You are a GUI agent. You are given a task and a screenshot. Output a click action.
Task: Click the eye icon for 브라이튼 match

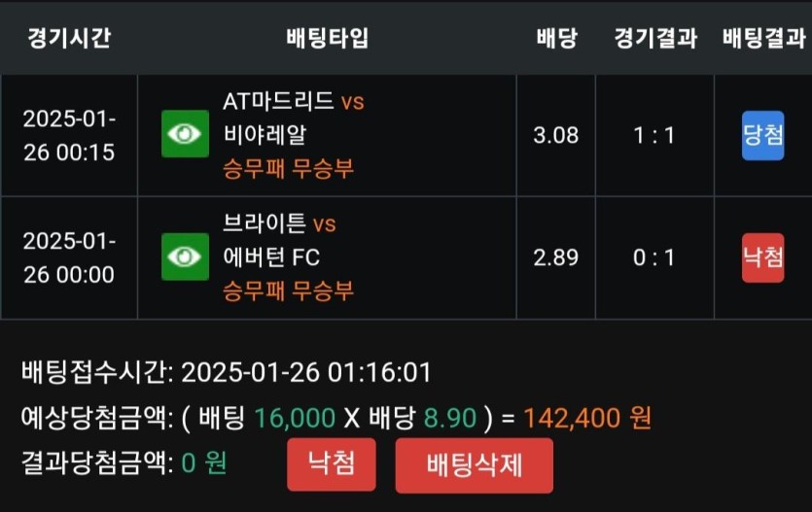pyautogui.click(x=185, y=257)
